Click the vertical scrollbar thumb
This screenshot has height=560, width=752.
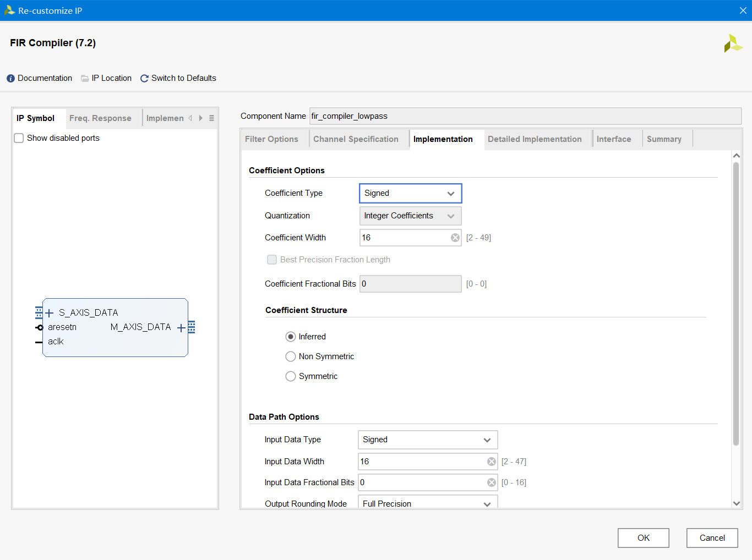pyautogui.click(x=736, y=304)
